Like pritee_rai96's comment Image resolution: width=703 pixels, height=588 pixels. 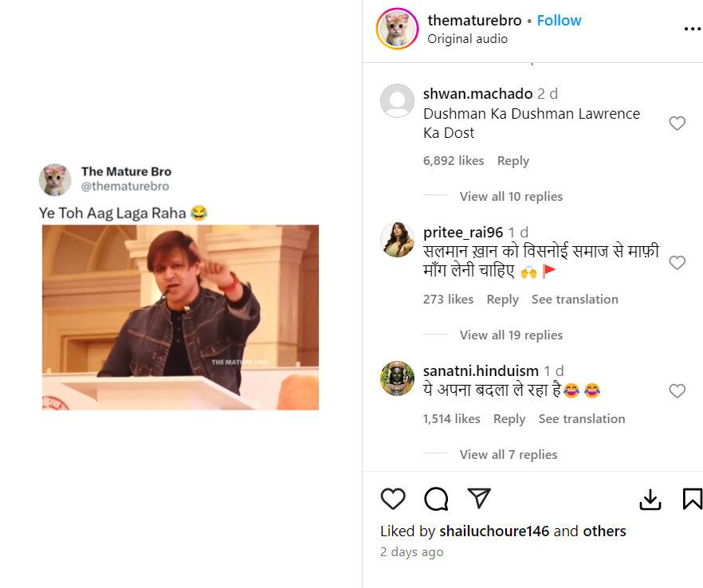click(x=677, y=263)
